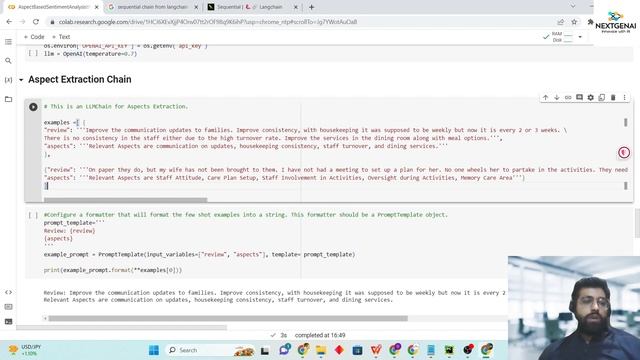Click the 'example_prompt = PromptTemplate' code line
The image size is (640, 360).
(199, 254)
